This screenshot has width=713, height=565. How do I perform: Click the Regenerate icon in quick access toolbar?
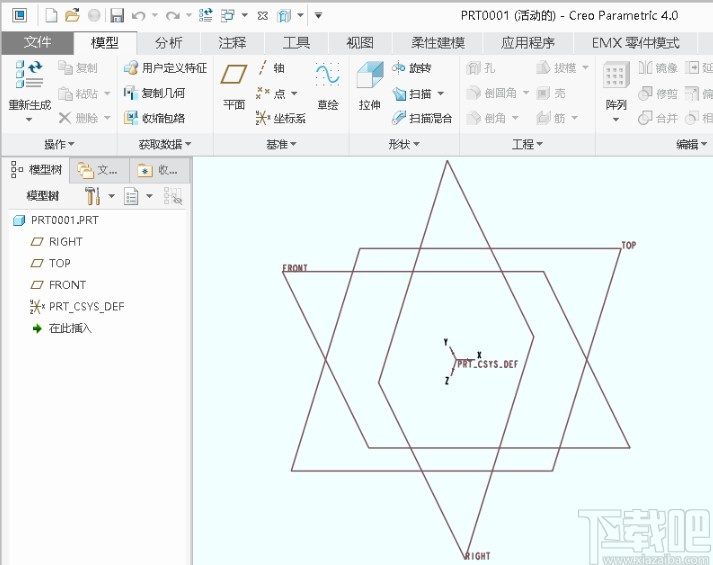coord(206,16)
